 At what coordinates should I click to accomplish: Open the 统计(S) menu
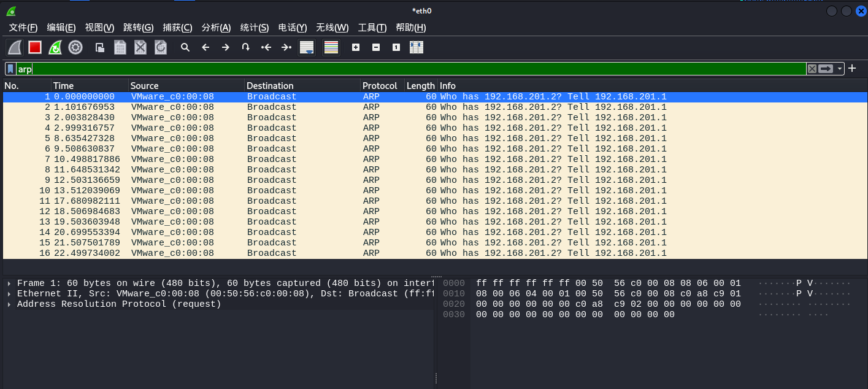coord(254,28)
